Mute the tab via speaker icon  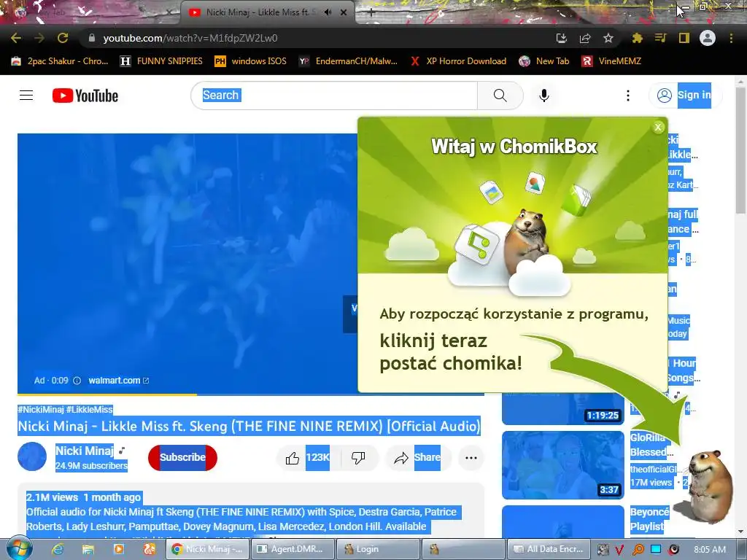click(328, 12)
